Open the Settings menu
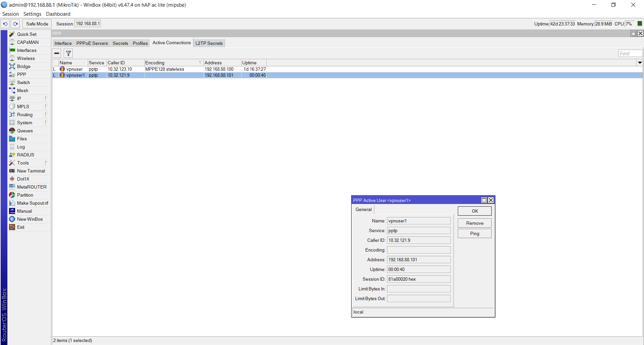The image size is (644, 345). tap(32, 14)
